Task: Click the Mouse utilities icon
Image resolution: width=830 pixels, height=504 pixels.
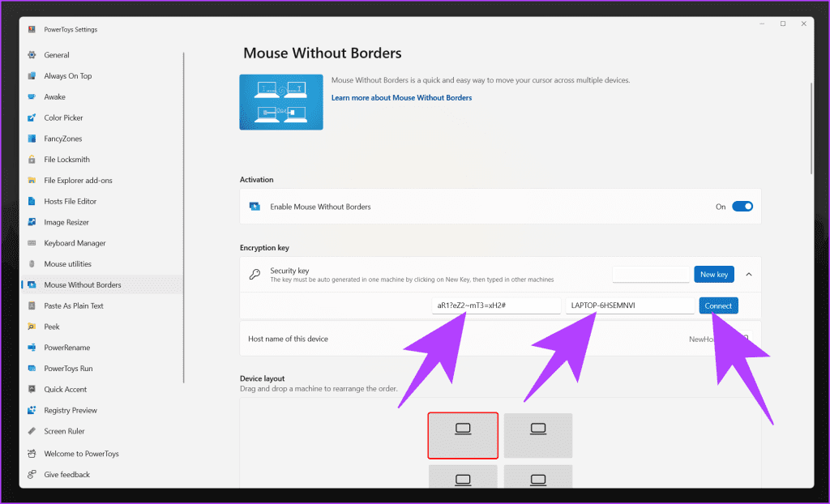Action: tap(32, 264)
